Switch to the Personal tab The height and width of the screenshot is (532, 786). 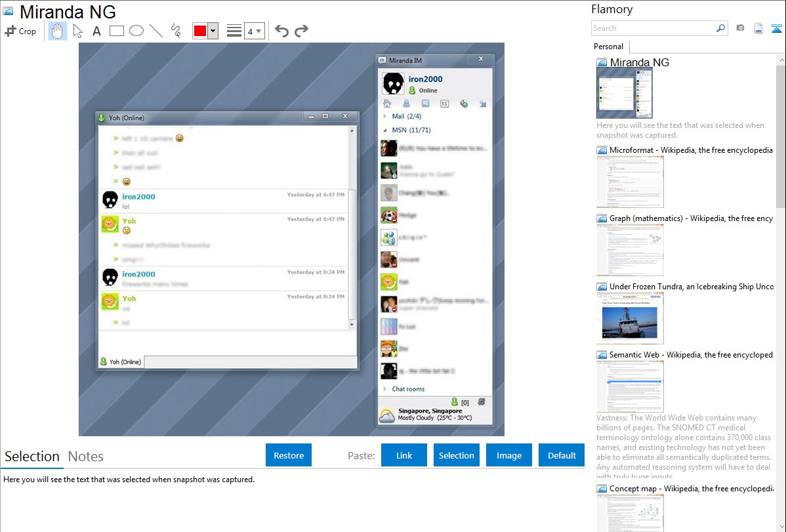(x=609, y=46)
